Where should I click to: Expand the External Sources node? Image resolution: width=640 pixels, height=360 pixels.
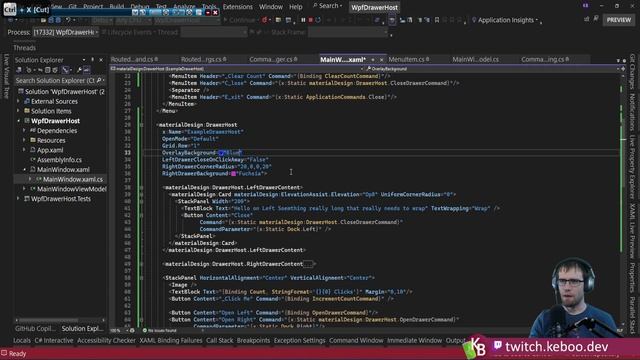[18, 101]
